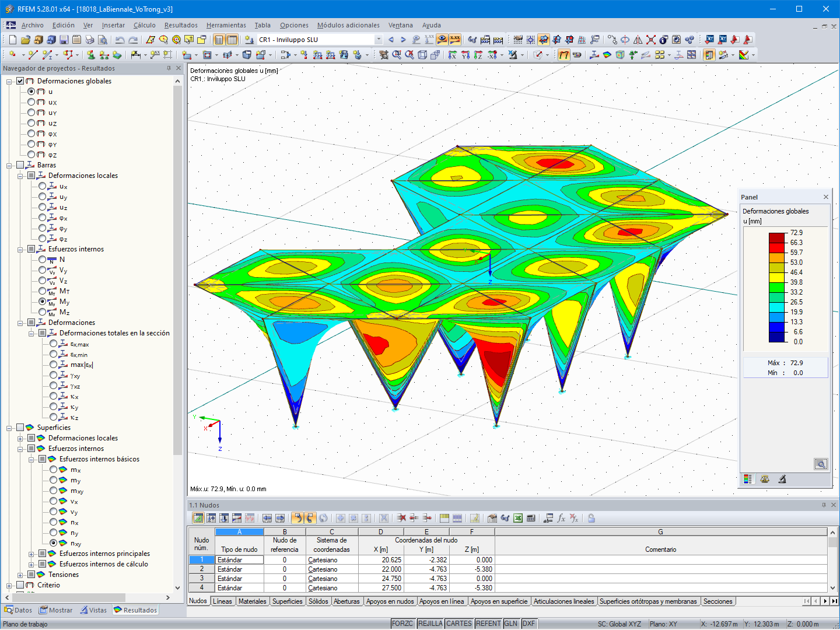Close the Panel window
This screenshot has height=630, width=840.
(826, 197)
